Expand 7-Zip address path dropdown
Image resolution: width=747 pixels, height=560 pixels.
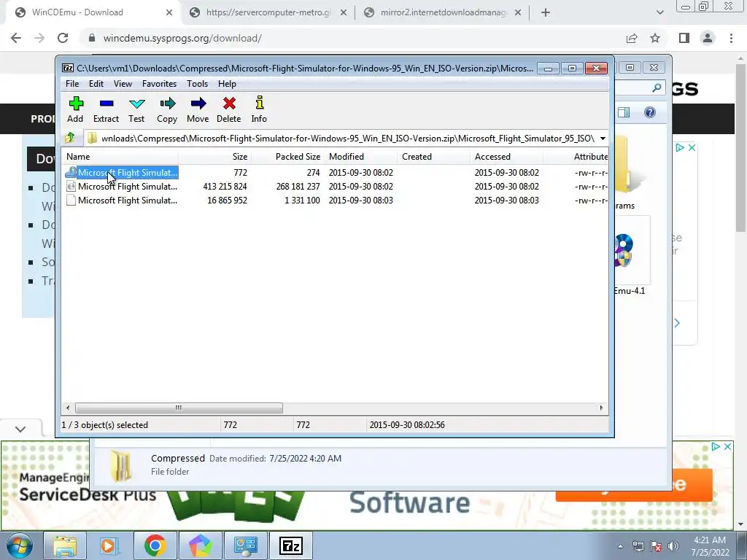tap(603, 139)
